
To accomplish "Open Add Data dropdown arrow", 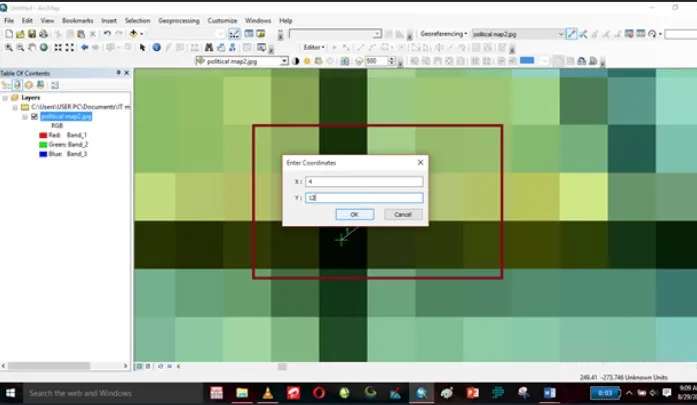I will (142, 34).
